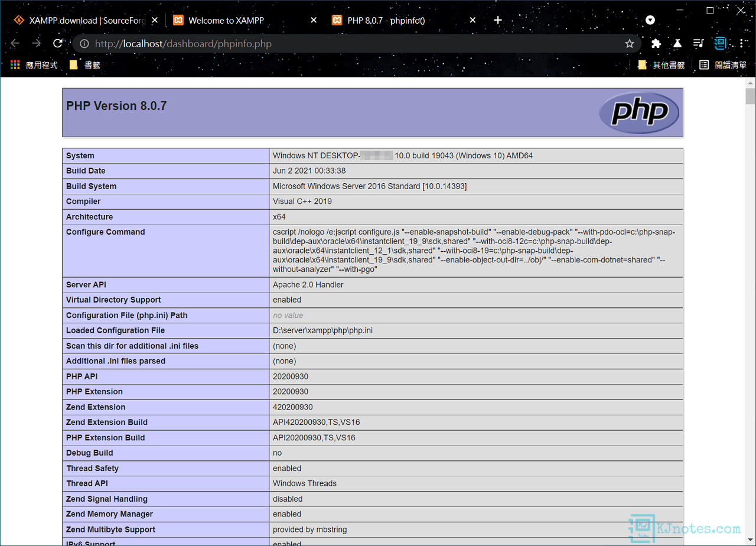Click Additional .ini files parsed label
This screenshot has width=756, height=546.
(116, 361)
